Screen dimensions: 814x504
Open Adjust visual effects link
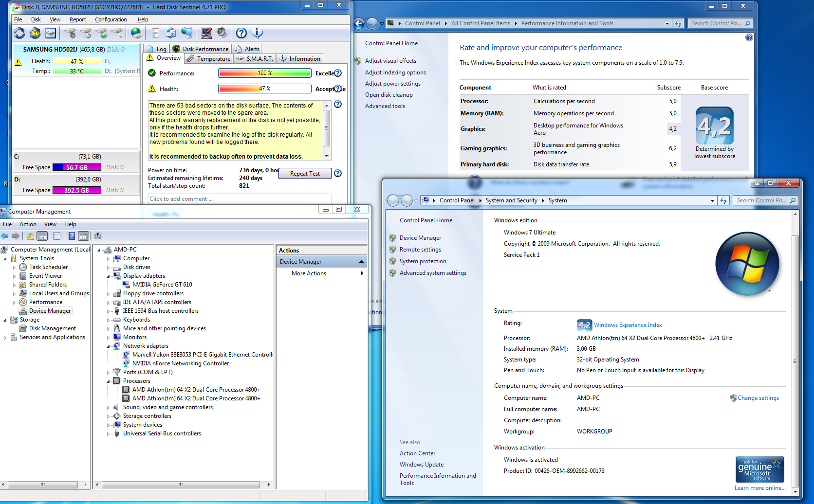pos(390,61)
